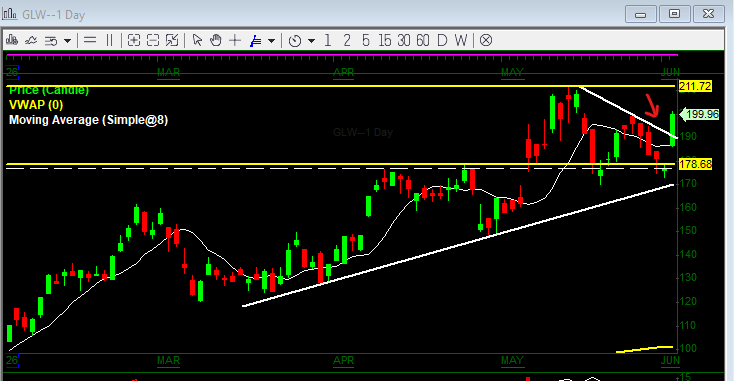Click the 178.68 yellow price label

695,164
